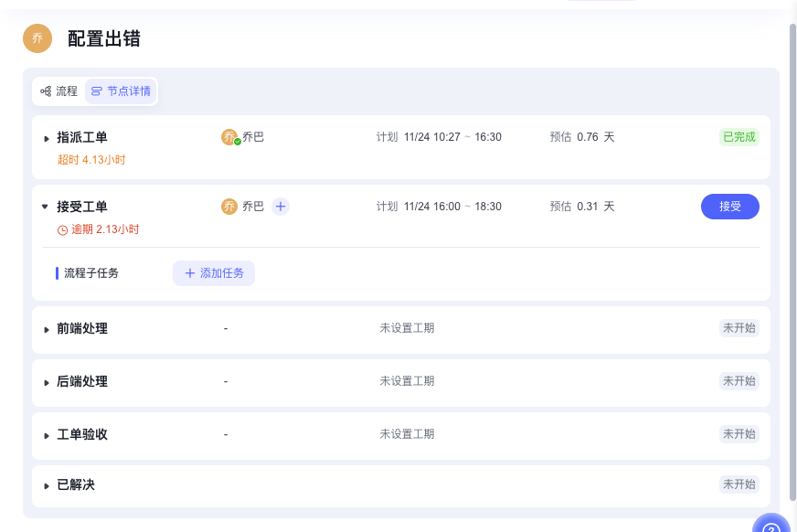Expand the 指派工单 node
This screenshot has height=532, width=797.
47,138
